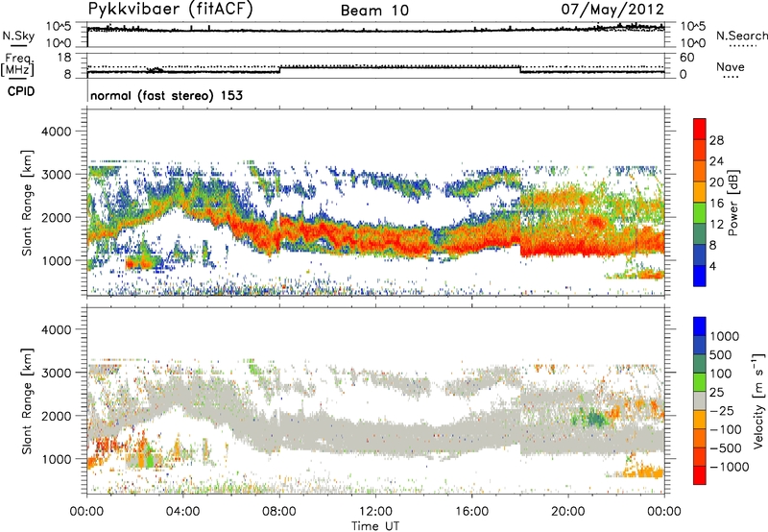768x532 pixels.
Task: Click the frequency step-up at 08:00
Action: pos(279,69)
